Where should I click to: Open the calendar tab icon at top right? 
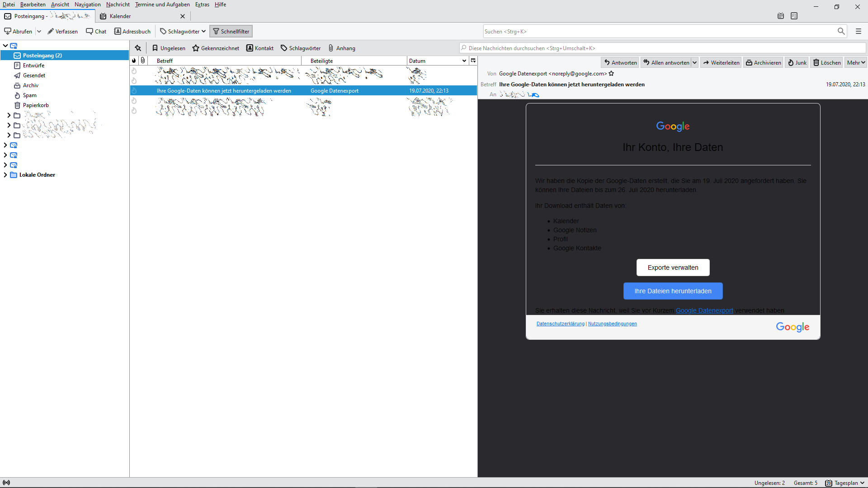pos(781,16)
